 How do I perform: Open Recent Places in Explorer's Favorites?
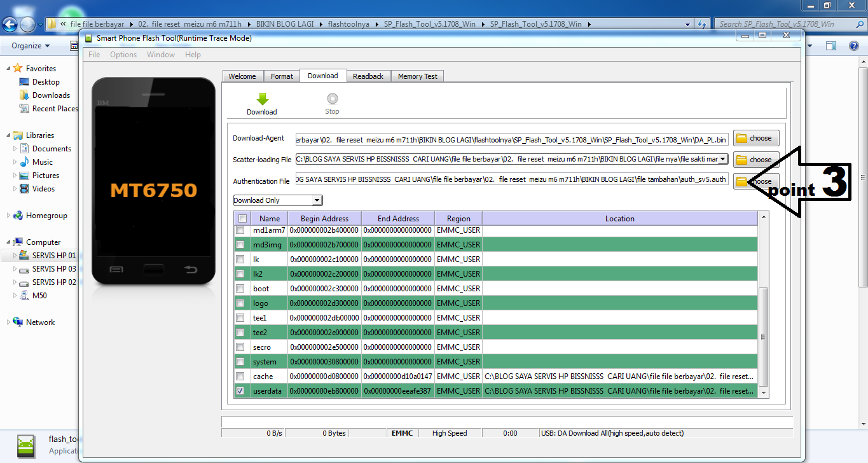[x=55, y=109]
